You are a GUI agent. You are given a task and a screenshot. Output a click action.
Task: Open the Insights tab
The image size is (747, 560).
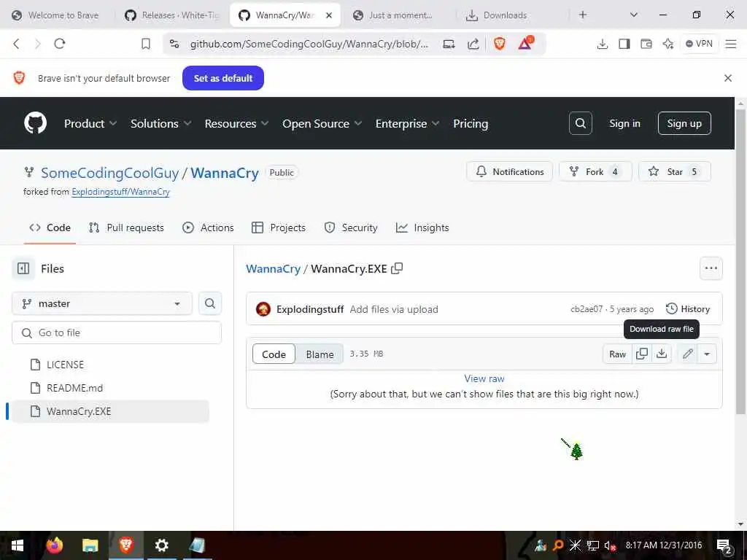(x=422, y=227)
